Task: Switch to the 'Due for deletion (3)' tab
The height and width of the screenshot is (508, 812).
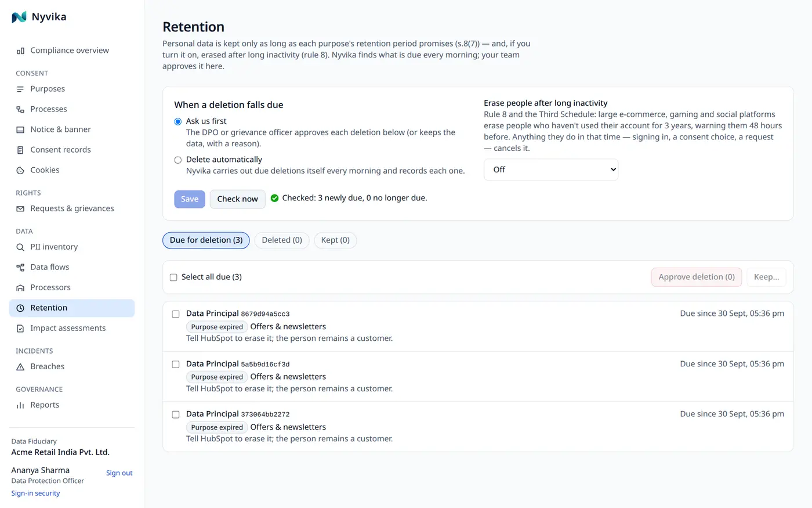Action: (x=206, y=240)
